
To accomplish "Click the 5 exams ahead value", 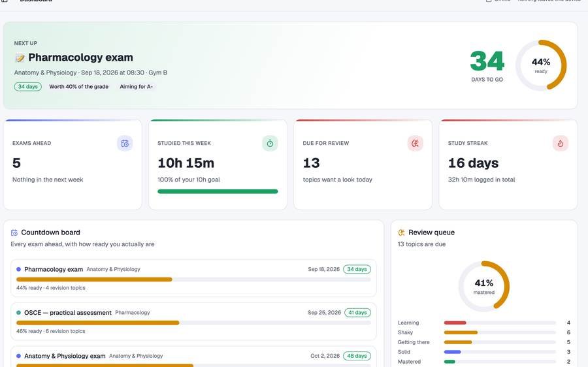I will pos(16,163).
